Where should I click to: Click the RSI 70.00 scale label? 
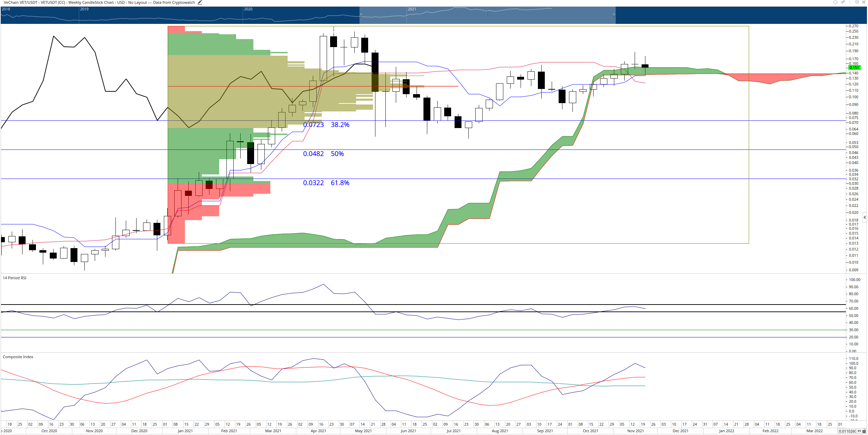click(853, 301)
